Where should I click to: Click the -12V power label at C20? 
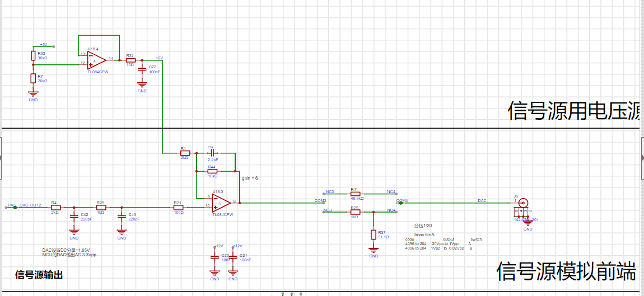(218, 246)
